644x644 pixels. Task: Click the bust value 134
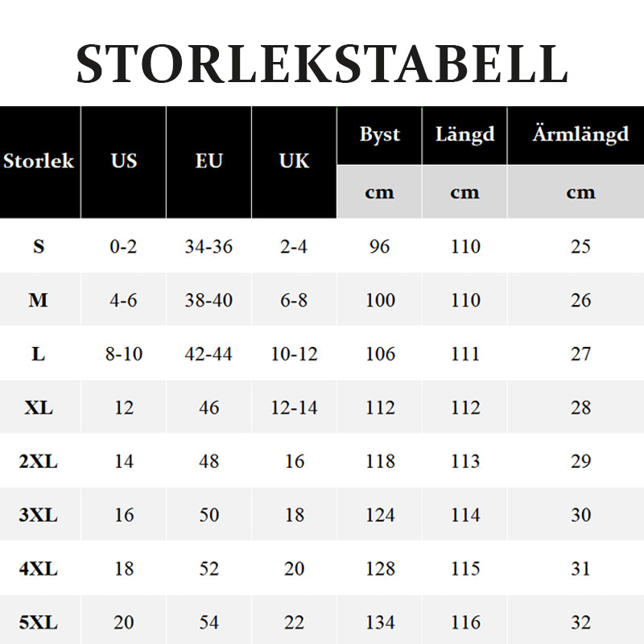(380, 622)
